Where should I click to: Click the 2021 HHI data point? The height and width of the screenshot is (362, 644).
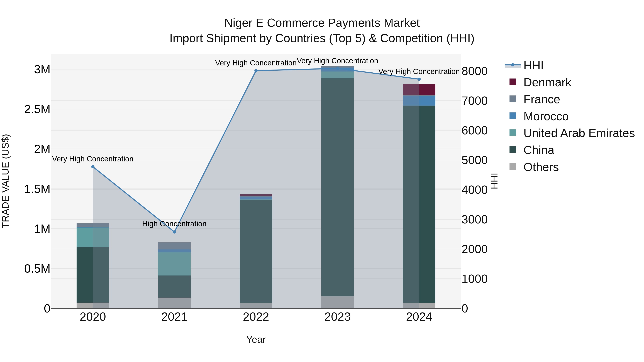click(174, 232)
